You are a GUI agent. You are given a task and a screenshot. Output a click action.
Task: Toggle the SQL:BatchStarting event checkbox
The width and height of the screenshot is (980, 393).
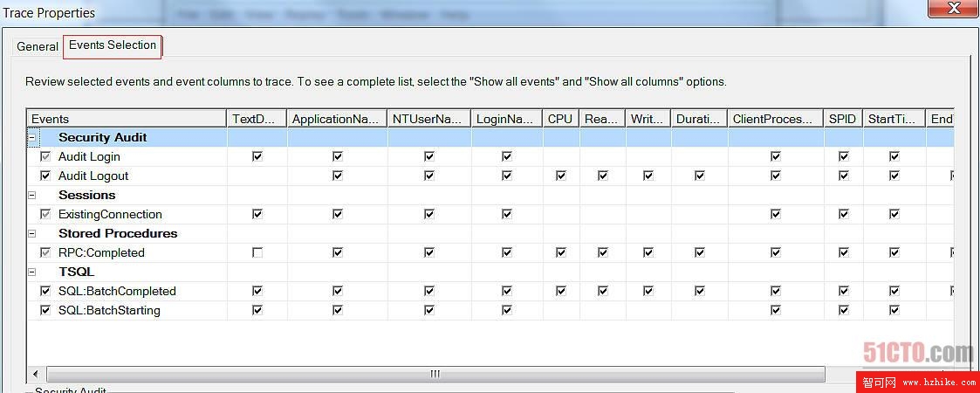pyautogui.click(x=45, y=310)
